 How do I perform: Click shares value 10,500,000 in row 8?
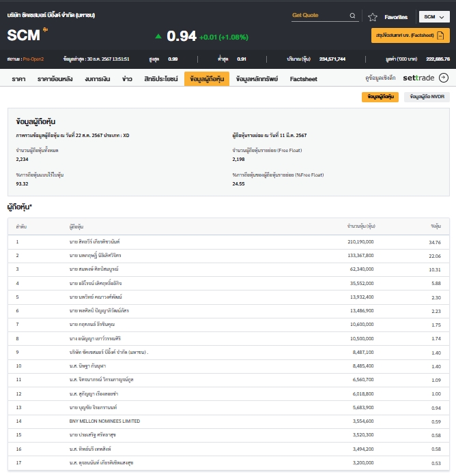pyautogui.click(x=362, y=338)
